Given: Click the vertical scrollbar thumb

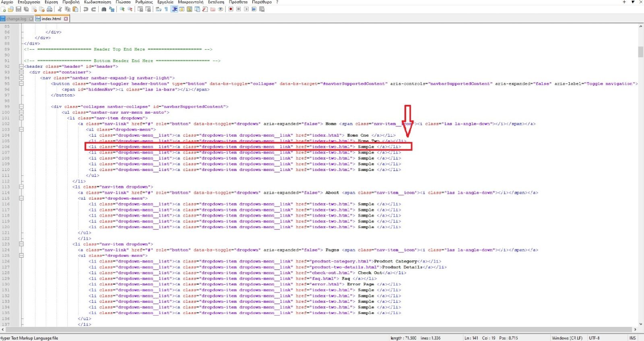Looking at the screenshot, I should [x=640, y=52].
